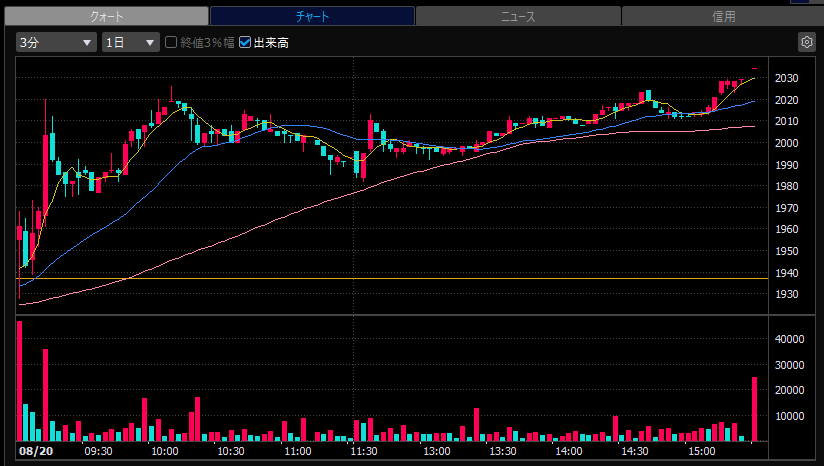Click the 14:30 time axis label

coord(635,451)
